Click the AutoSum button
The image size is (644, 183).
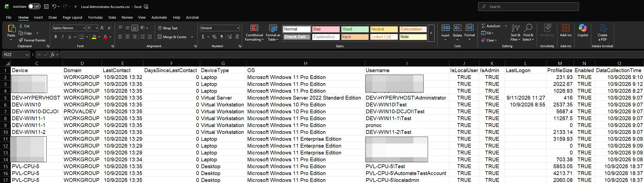pyautogui.click(x=491, y=26)
